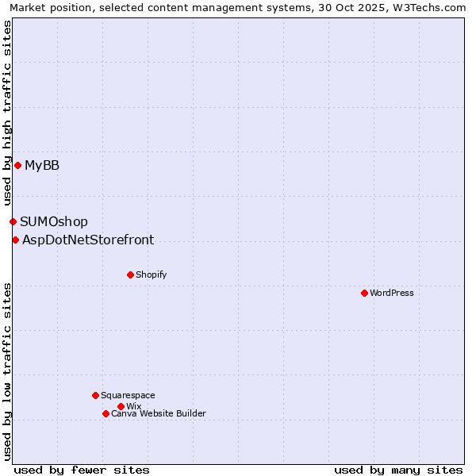Select the 'used by low traffic sites' label
The width and height of the screenshot is (476, 476).
[7, 370]
